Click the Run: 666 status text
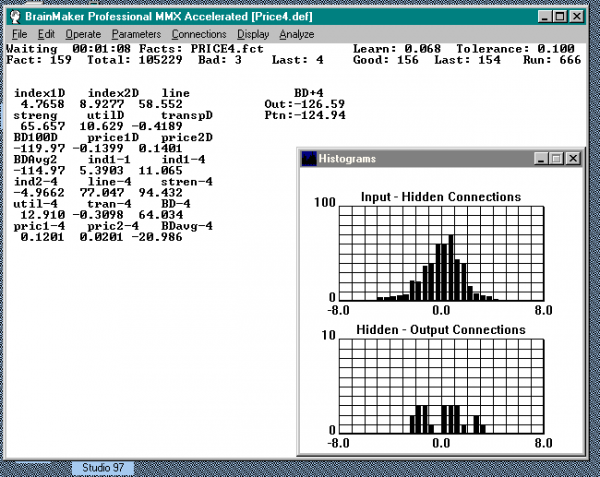The image size is (600, 477). coord(552,60)
